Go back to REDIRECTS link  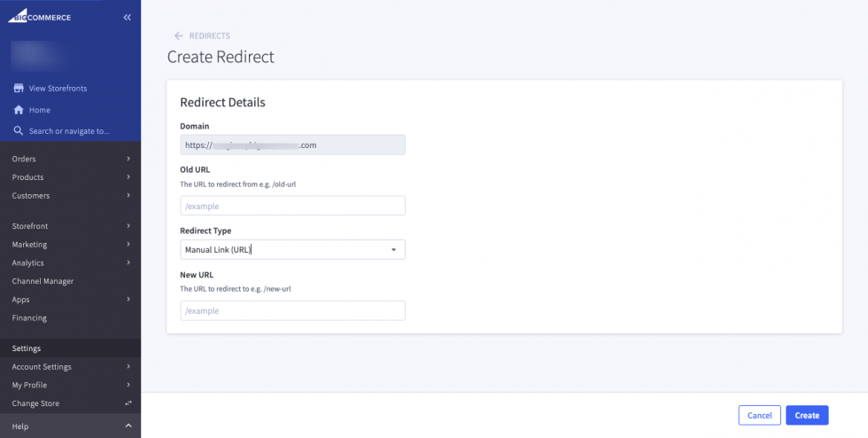(x=210, y=35)
